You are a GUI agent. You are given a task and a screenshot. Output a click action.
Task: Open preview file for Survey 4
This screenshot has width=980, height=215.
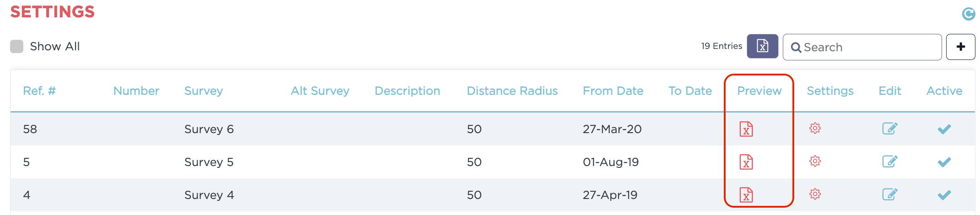pyautogui.click(x=746, y=195)
